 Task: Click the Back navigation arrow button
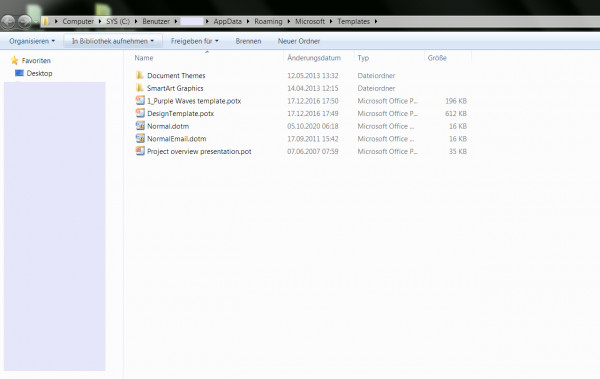(8, 21)
